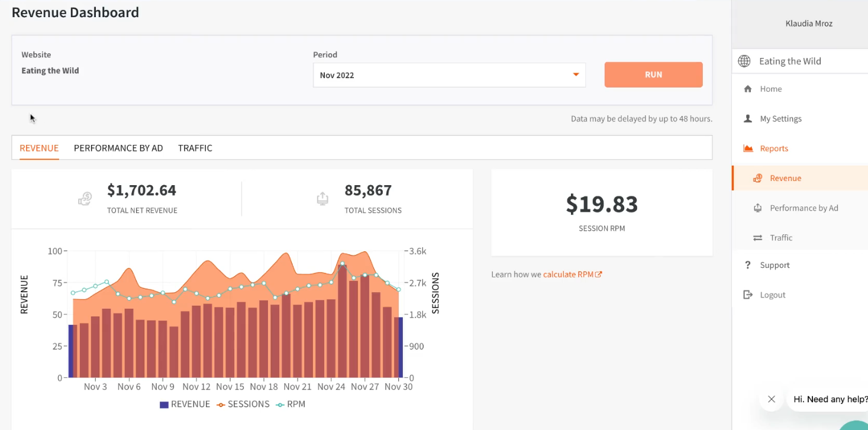The height and width of the screenshot is (430, 868).
Task: Click the Support question mark icon
Action: pyautogui.click(x=748, y=265)
